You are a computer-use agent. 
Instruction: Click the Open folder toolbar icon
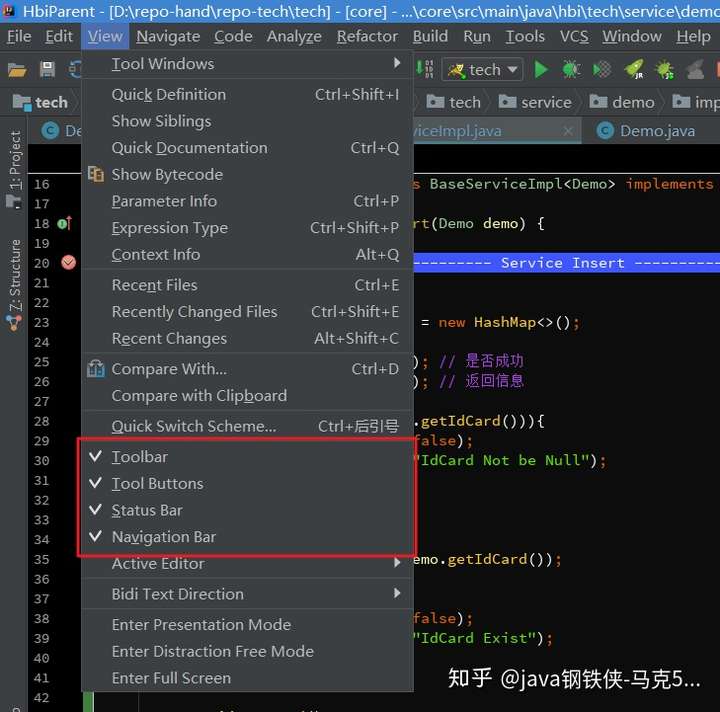[x=17, y=70]
